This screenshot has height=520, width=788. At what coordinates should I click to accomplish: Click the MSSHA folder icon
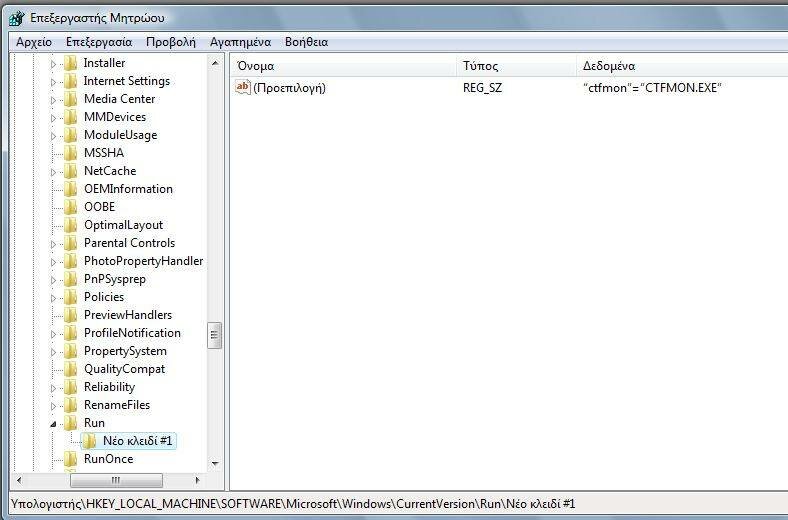[x=70, y=153]
